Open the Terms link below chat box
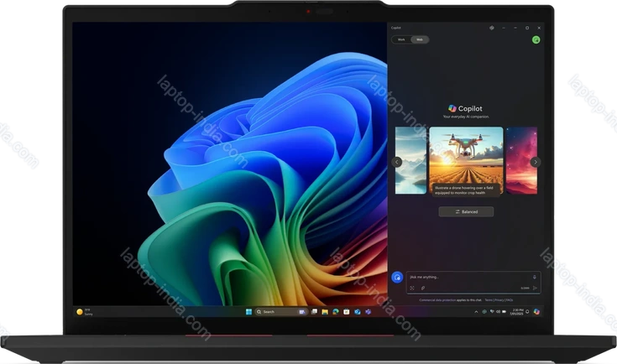This screenshot has height=364, width=617. (x=488, y=299)
